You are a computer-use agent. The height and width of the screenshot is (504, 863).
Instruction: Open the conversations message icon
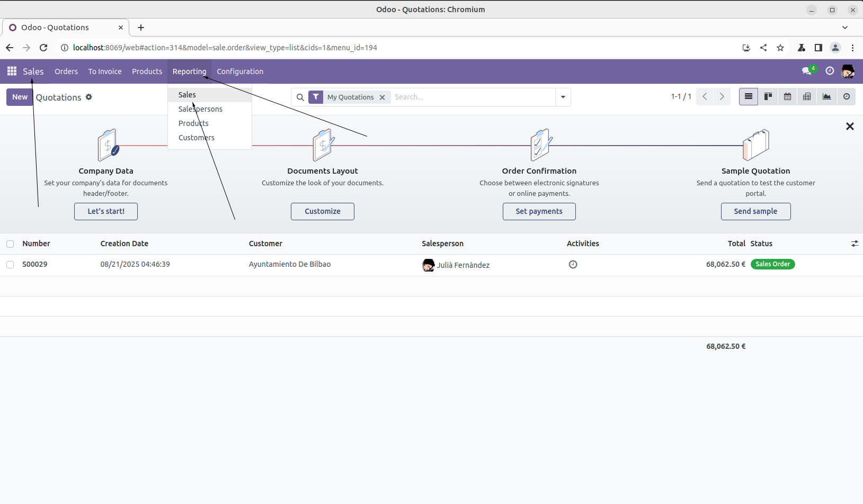[x=806, y=71]
